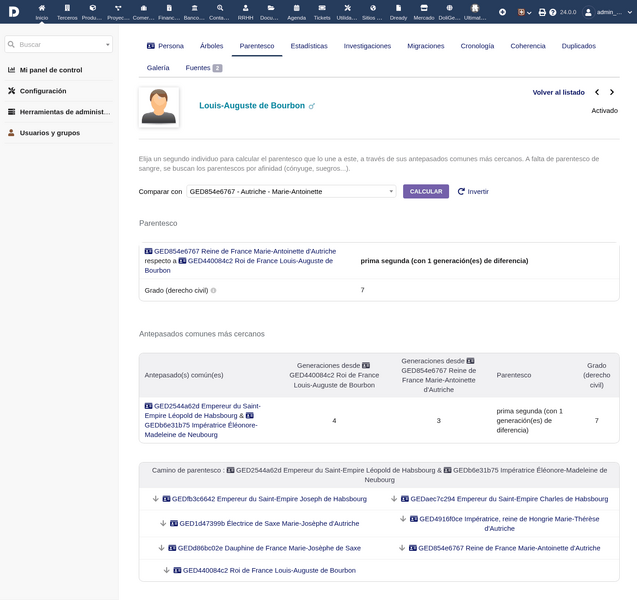Viewport: 637px width, 600px height.
Task: Open the DoliGe genealogy module icon
Action: pos(449,8)
